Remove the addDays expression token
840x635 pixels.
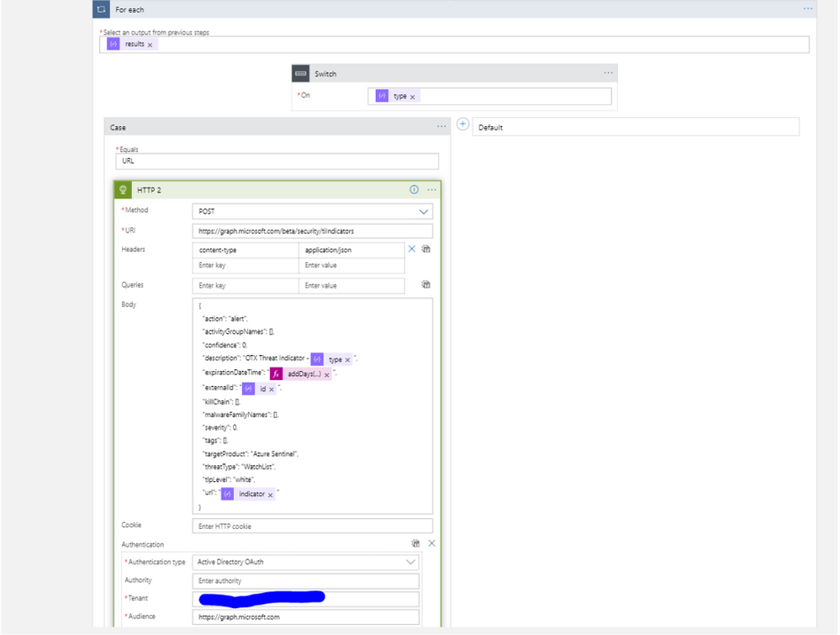pos(327,374)
